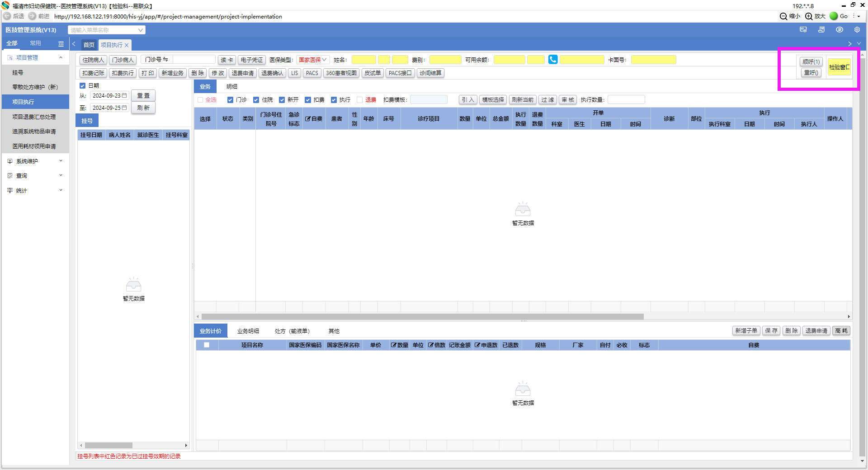This screenshot has width=868, height=470.
Task: Uncheck the 执行 filter checkbox
Action: point(334,100)
